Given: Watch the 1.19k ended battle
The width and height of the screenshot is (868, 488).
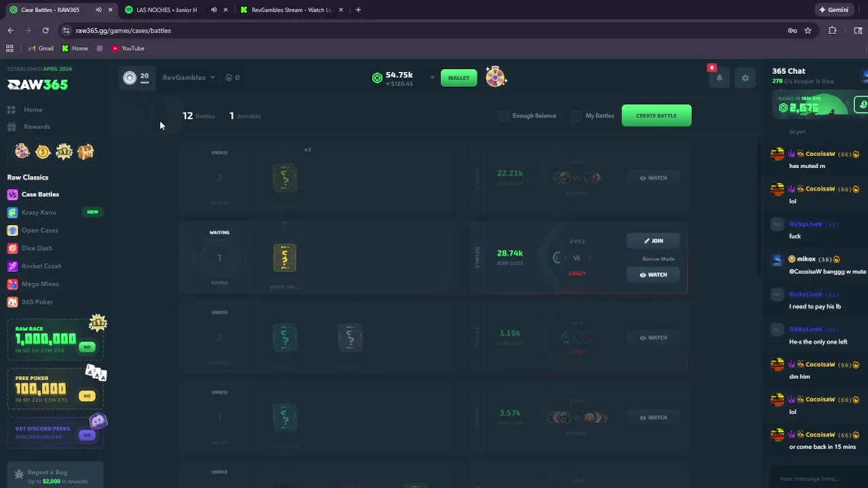Looking at the screenshot, I should click(x=653, y=338).
